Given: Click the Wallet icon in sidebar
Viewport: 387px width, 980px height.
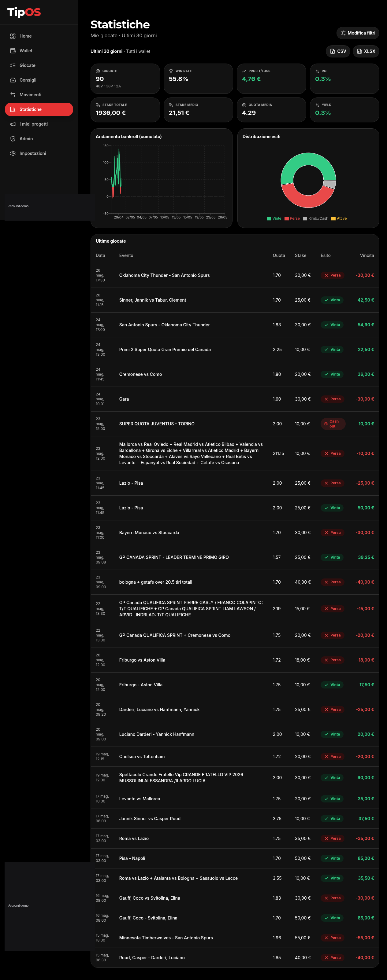Looking at the screenshot, I should click(13, 51).
